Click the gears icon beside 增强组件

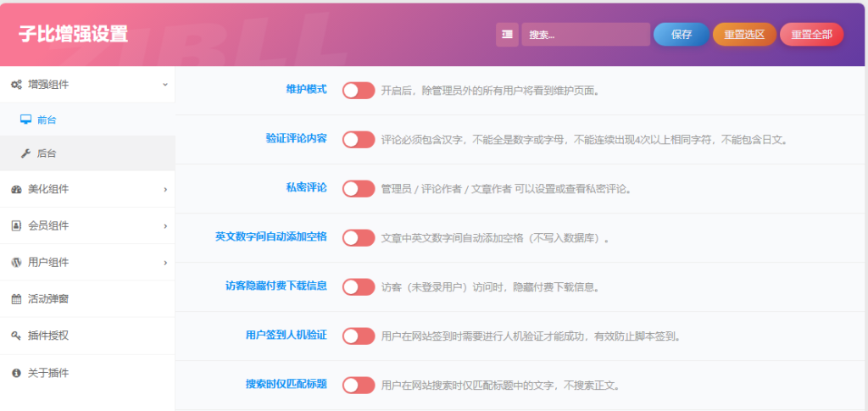pyautogui.click(x=17, y=85)
